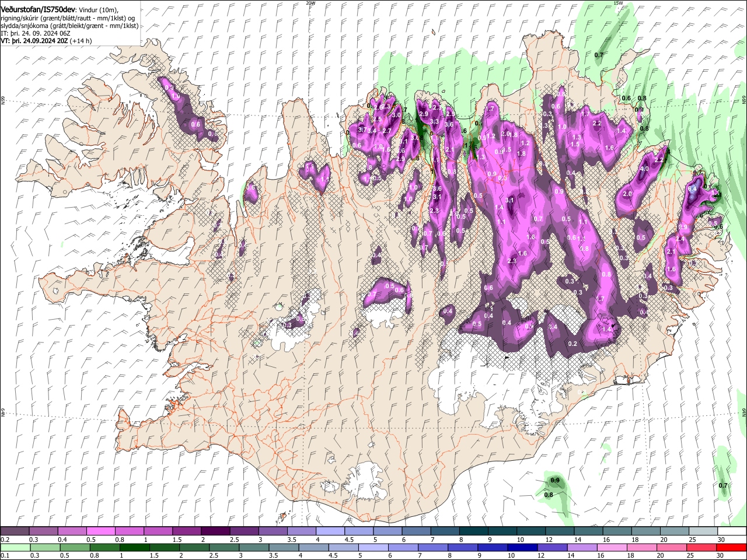
Task: Select top-row swatch between 0.2 and 0.3
Action: [x=15, y=531]
